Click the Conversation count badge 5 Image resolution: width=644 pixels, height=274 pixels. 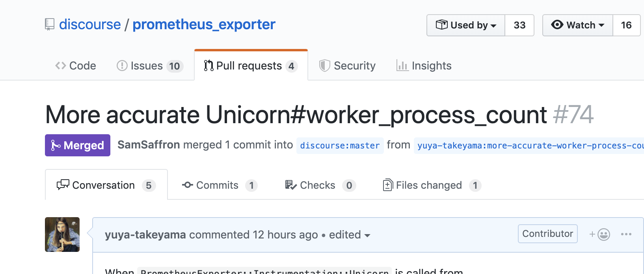click(149, 186)
